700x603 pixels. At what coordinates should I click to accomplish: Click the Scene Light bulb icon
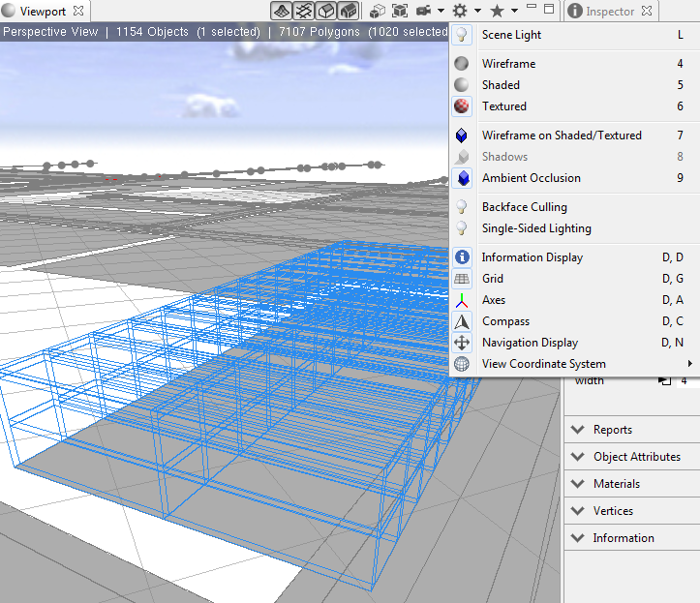click(x=462, y=35)
